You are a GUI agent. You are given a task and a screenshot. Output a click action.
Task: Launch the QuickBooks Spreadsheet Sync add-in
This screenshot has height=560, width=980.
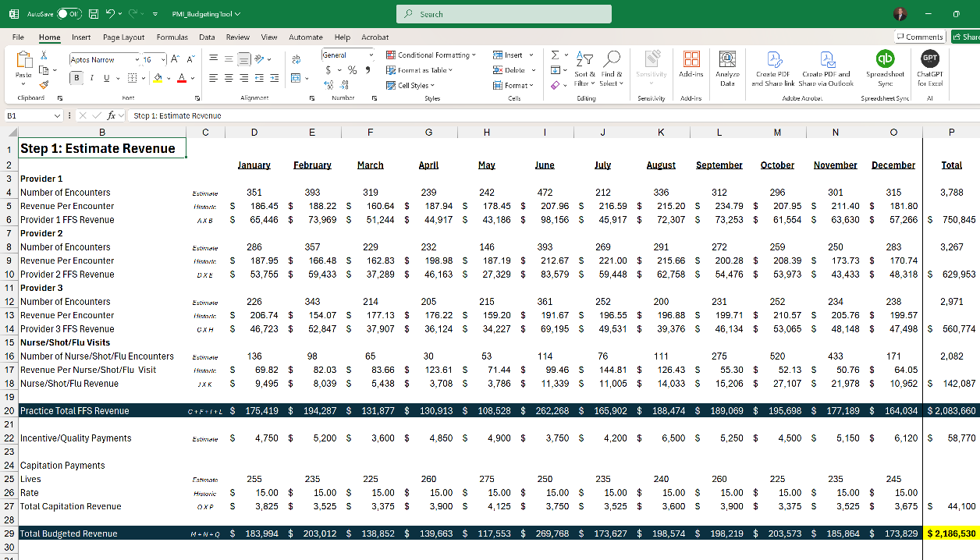(885, 69)
